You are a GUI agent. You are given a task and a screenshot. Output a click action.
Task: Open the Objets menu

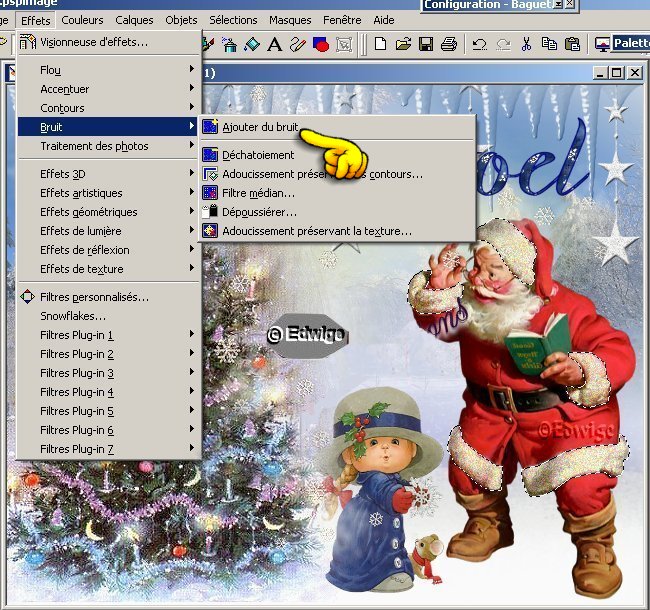coord(181,20)
